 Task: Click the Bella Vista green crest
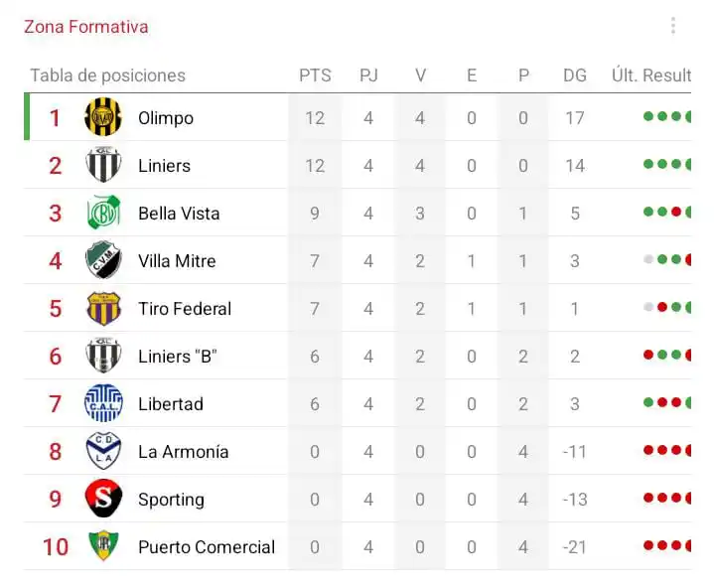pos(103,213)
